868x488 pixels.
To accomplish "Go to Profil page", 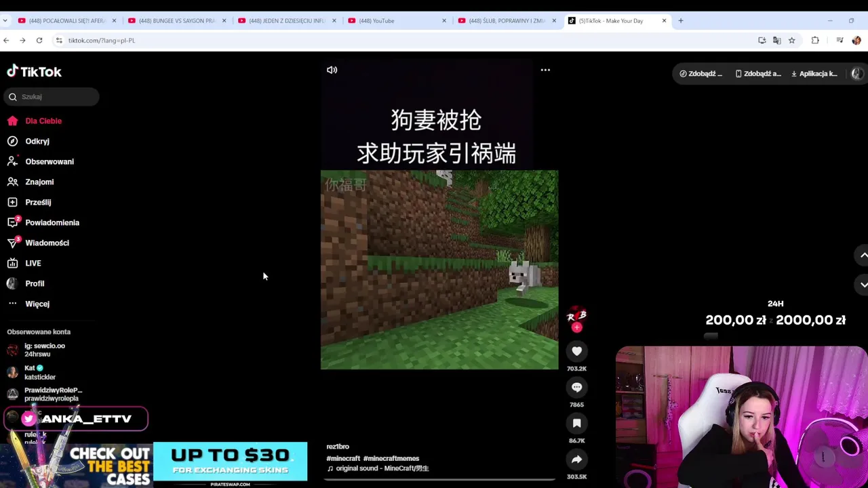I will click(x=35, y=283).
